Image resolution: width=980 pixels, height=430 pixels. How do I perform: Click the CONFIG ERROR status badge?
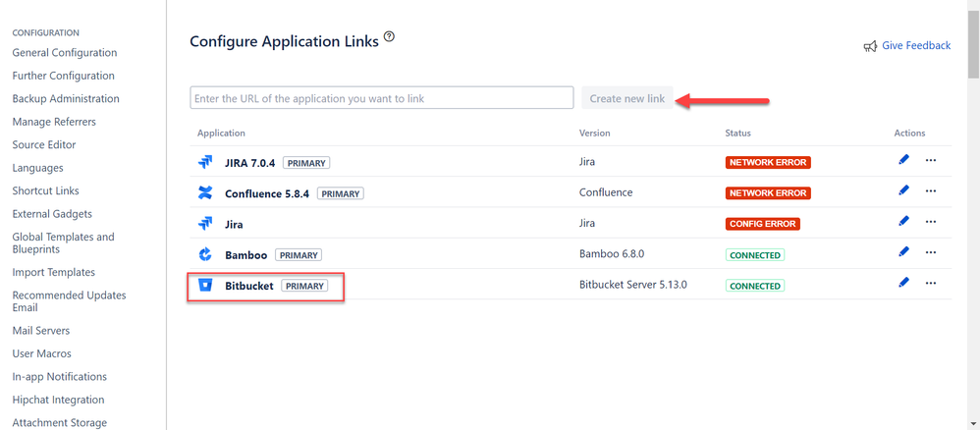coord(763,224)
